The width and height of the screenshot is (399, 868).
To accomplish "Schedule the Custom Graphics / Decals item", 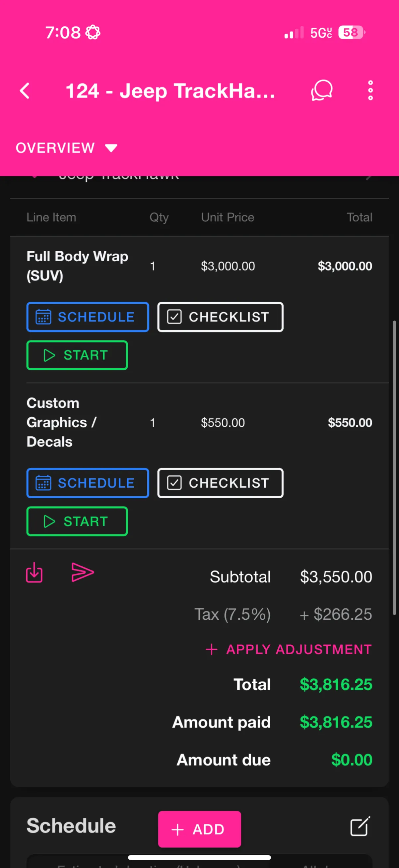I will 87,483.
